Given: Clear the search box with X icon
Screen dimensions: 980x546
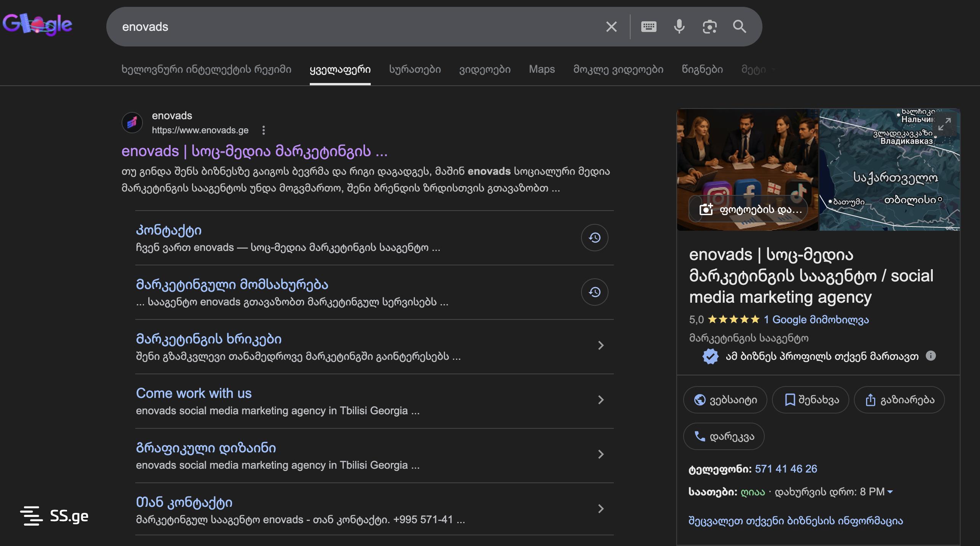Looking at the screenshot, I should 611,27.
